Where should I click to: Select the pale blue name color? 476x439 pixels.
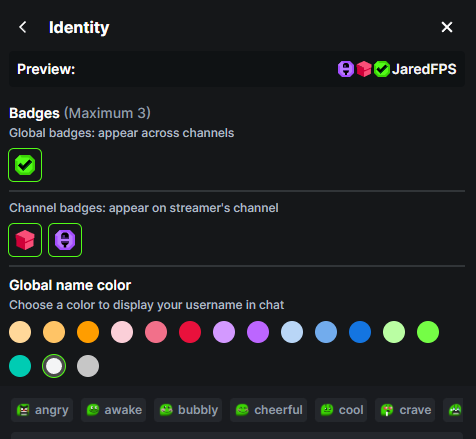click(292, 332)
